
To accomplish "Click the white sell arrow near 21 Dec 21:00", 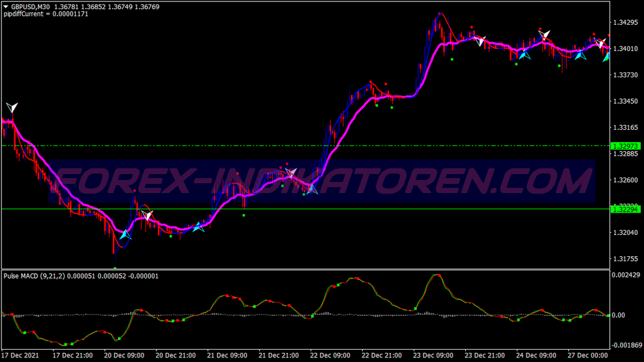I will pyautogui.click(x=291, y=173).
